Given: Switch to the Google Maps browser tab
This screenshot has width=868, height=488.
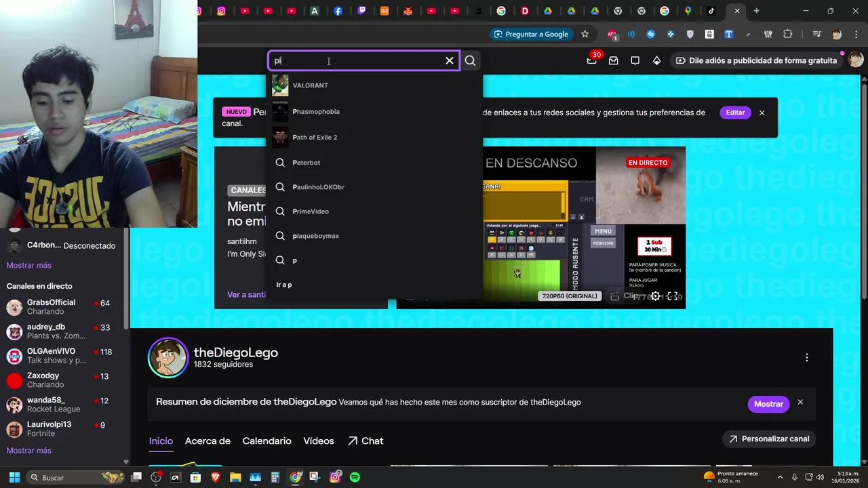Looking at the screenshot, I should pos(688,11).
